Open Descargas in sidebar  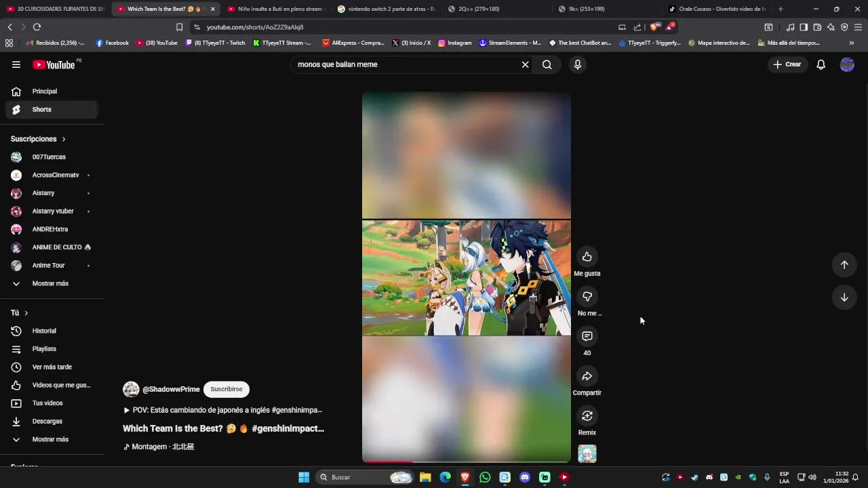[52, 422]
